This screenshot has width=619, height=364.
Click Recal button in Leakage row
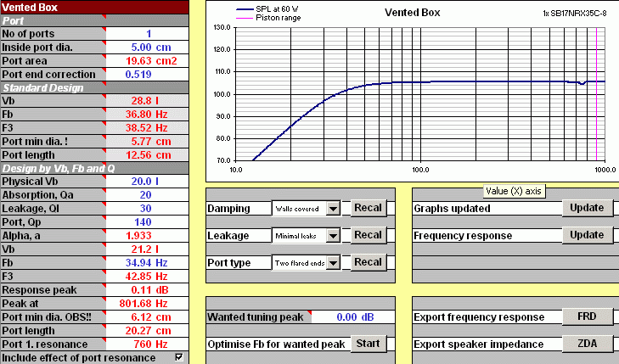(368, 235)
